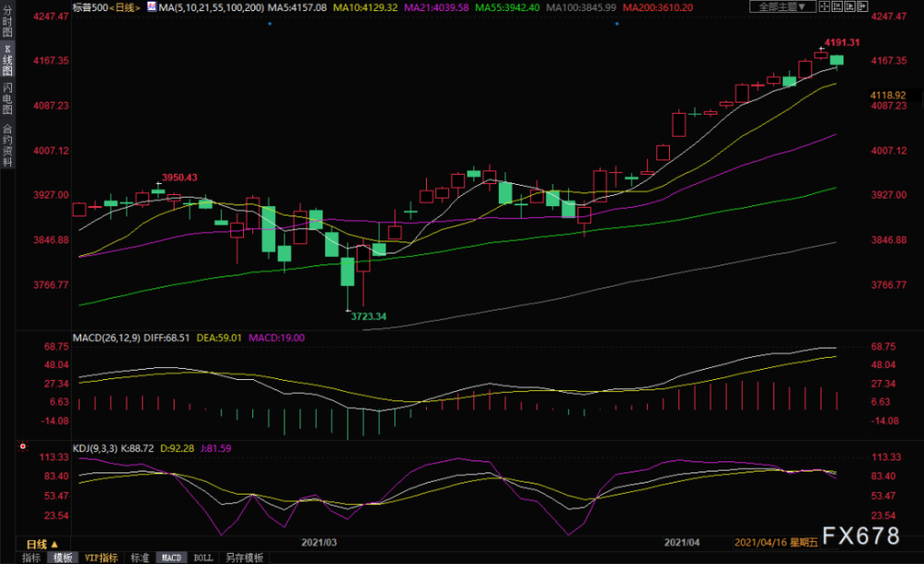Expand the 日线 period selector at bottom left
The height and width of the screenshot is (564, 924).
(x=42, y=544)
